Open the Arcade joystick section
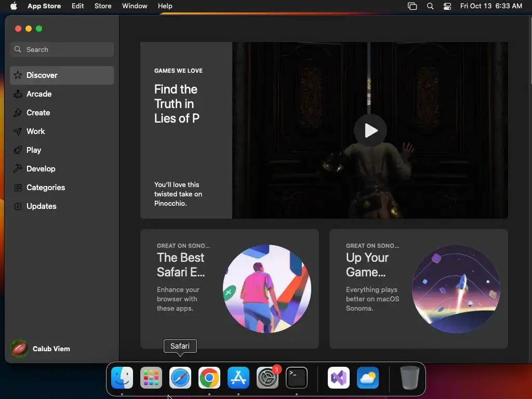532x399 pixels. [x=62, y=94]
